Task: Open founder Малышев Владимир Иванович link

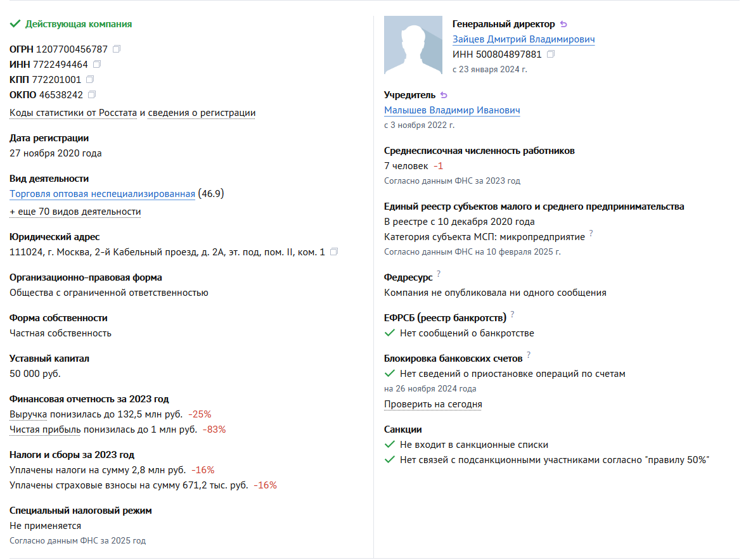Action: click(x=452, y=110)
